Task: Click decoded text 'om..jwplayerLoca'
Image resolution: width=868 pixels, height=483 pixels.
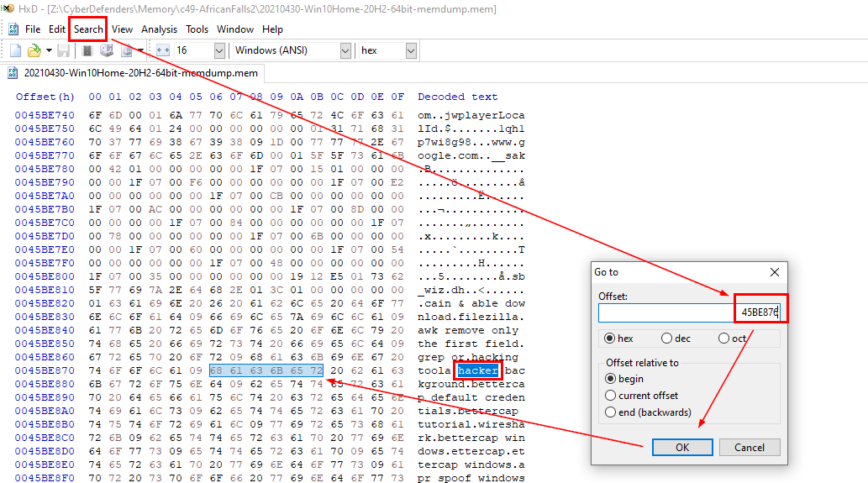Action: 471,115
